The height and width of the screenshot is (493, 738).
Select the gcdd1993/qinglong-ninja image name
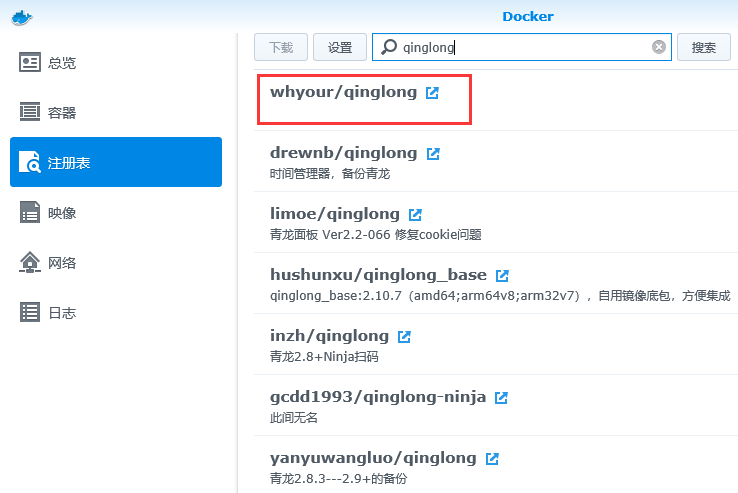tap(378, 397)
